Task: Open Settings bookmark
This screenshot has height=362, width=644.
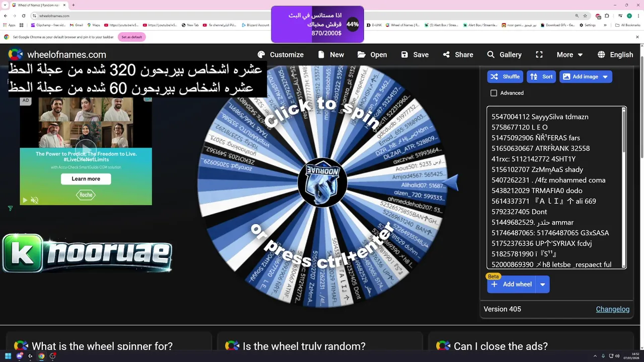Action: click(x=587, y=25)
